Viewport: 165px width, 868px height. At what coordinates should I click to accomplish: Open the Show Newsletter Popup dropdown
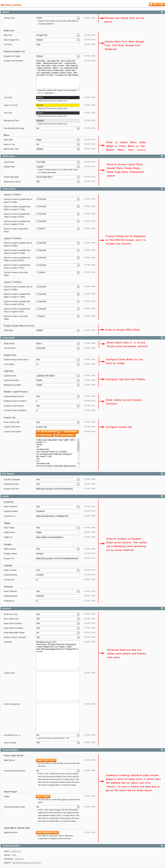pyautogui.click(x=58, y=633)
